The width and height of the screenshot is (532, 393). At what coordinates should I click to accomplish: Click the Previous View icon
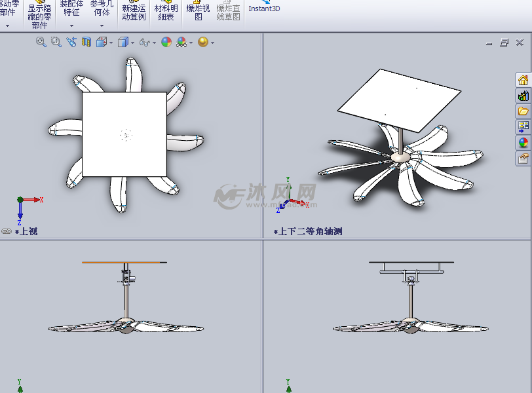[71, 42]
